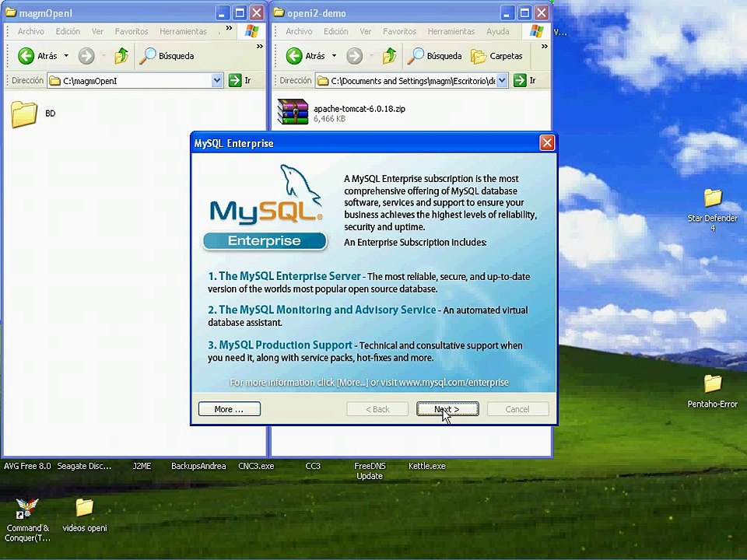Click the forward arrow in magmOpenI window
The width and height of the screenshot is (747, 560).
tap(86, 56)
